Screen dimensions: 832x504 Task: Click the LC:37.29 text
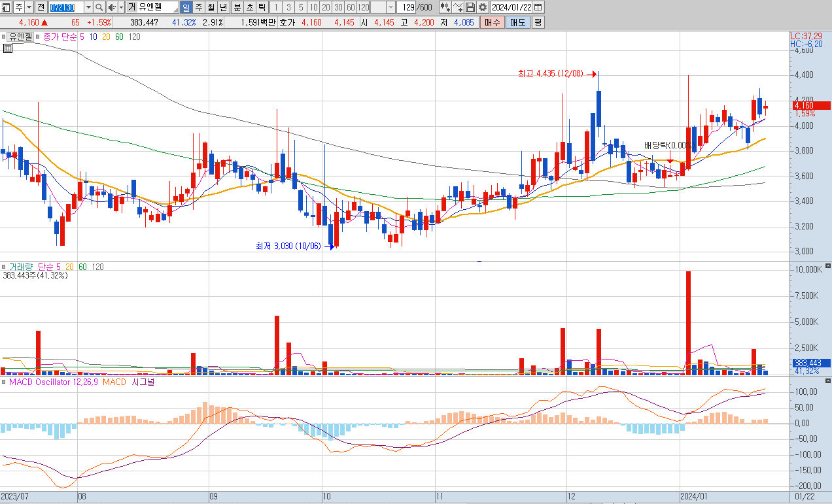pyautogui.click(x=806, y=36)
